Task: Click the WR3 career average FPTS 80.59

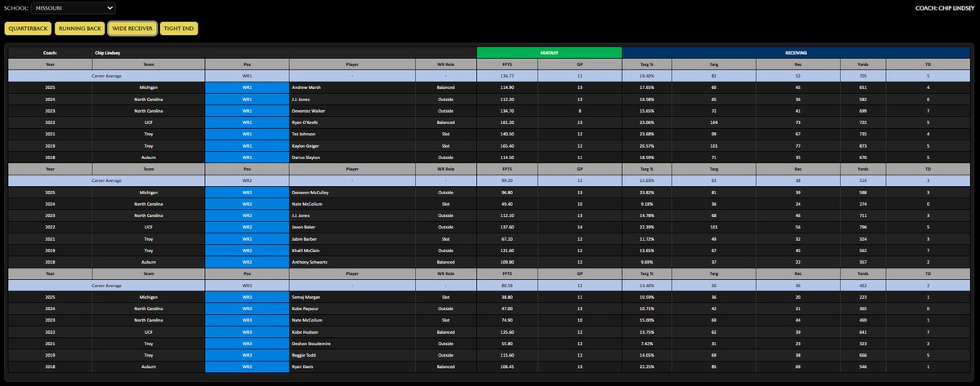Action: click(x=506, y=287)
